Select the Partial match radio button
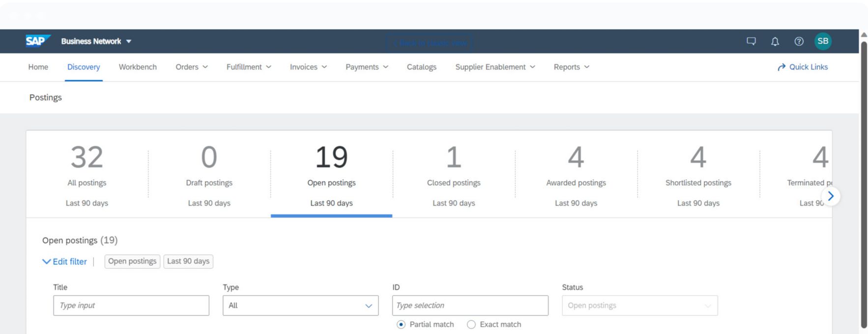Image resolution: width=868 pixels, height=334 pixels. tap(401, 325)
